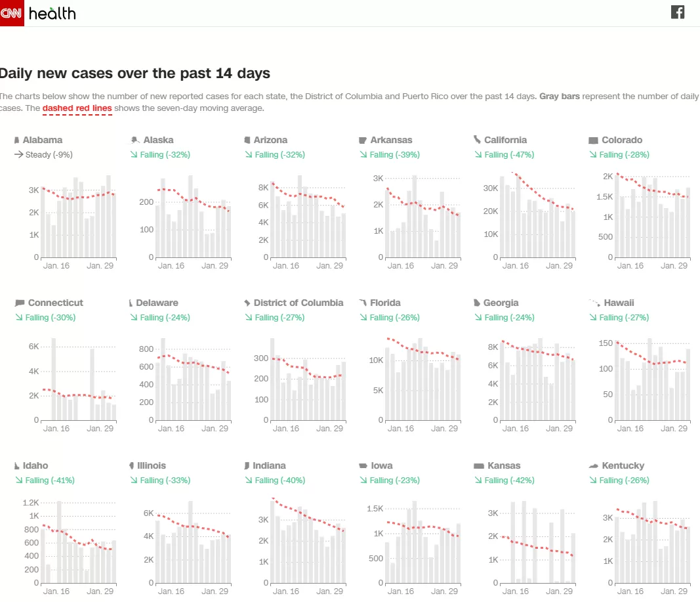Click the Florida state shape icon
The image size is (700, 602).
[x=363, y=303]
